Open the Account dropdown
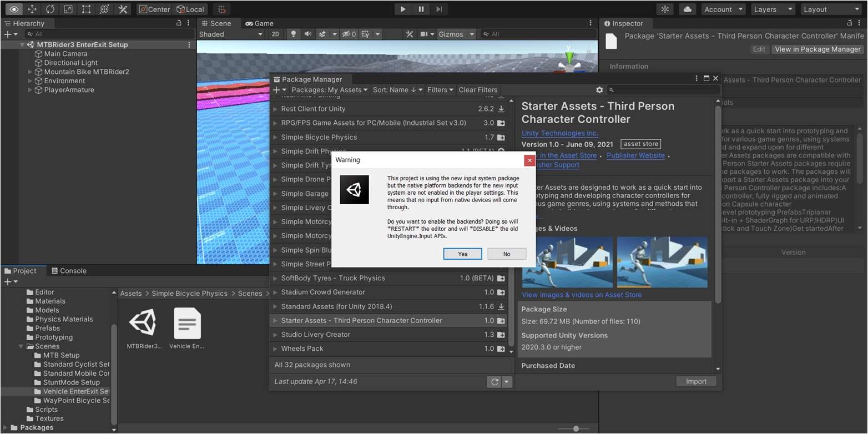 tap(724, 9)
